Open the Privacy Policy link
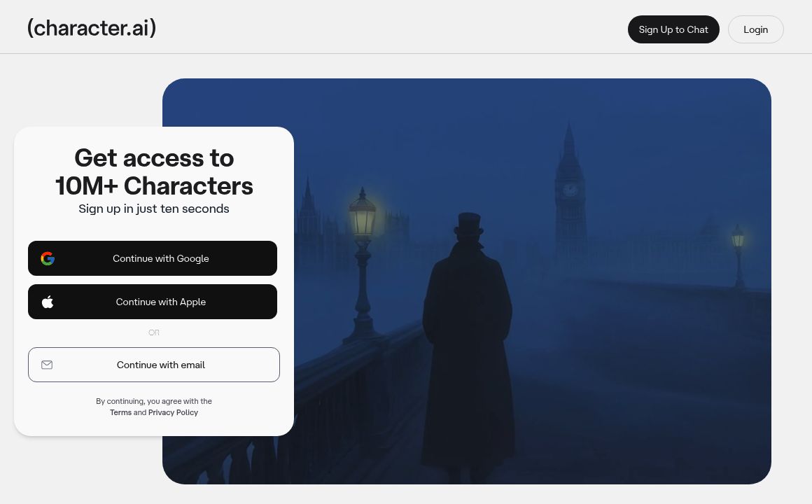Image resolution: width=812 pixels, height=504 pixels. (x=173, y=412)
